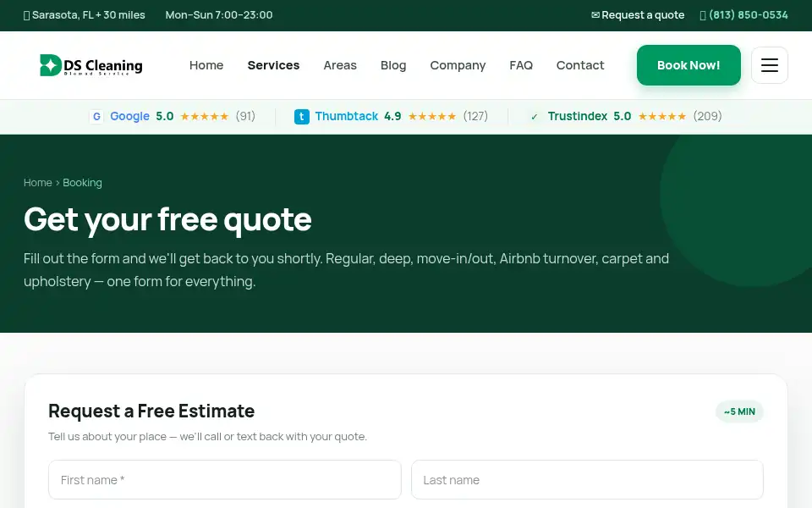
Task: Click Google's five-star rating
Action: pos(204,117)
